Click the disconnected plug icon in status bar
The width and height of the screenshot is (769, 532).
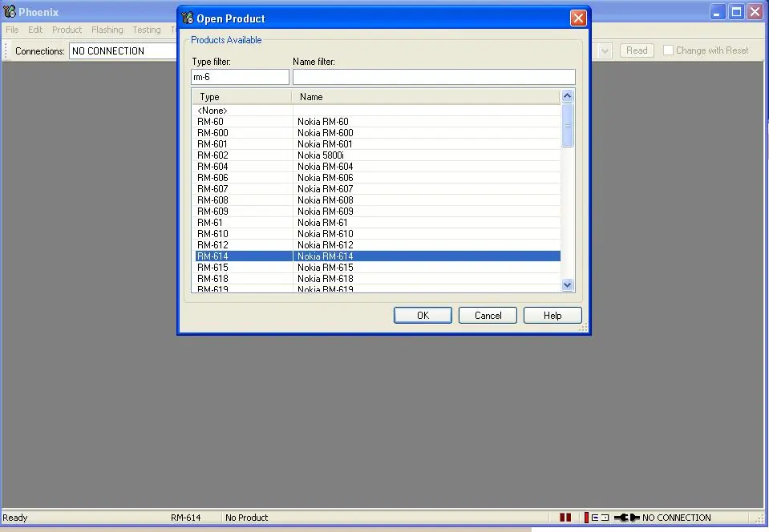[x=627, y=518]
